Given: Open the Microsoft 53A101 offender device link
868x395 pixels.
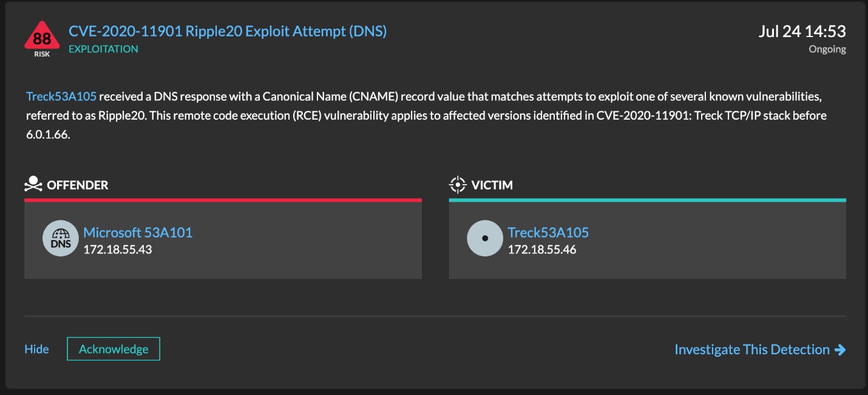Looking at the screenshot, I should [x=138, y=232].
